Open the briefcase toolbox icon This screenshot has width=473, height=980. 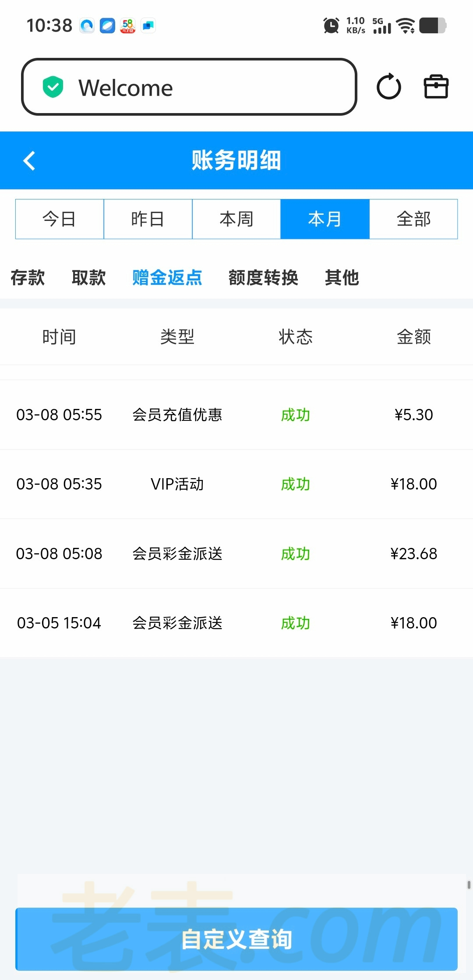tap(436, 87)
